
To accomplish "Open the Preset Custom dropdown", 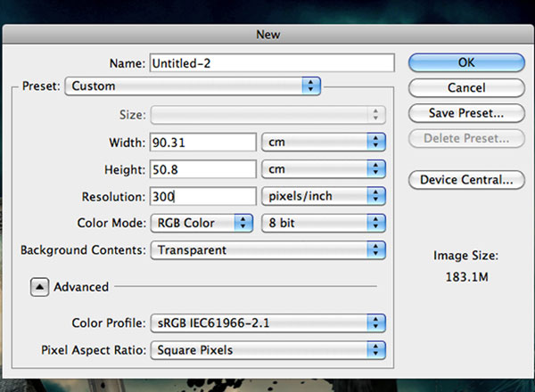I will pyautogui.click(x=193, y=86).
